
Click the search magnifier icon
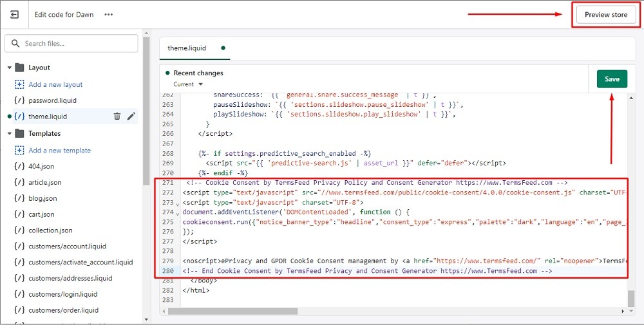(x=15, y=44)
